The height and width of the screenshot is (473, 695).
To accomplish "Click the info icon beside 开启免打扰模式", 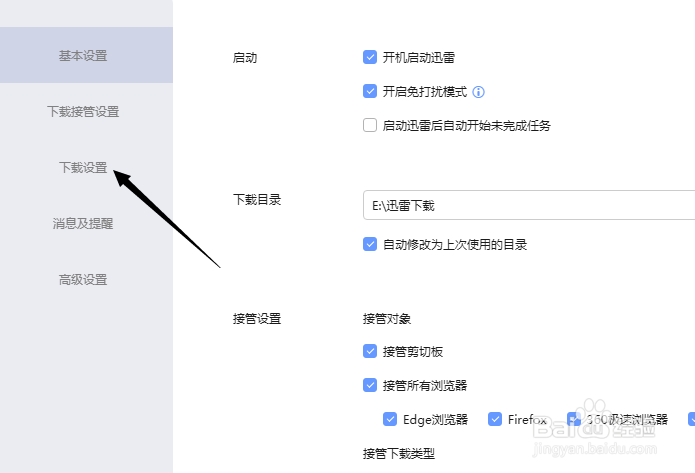I will click(478, 92).
